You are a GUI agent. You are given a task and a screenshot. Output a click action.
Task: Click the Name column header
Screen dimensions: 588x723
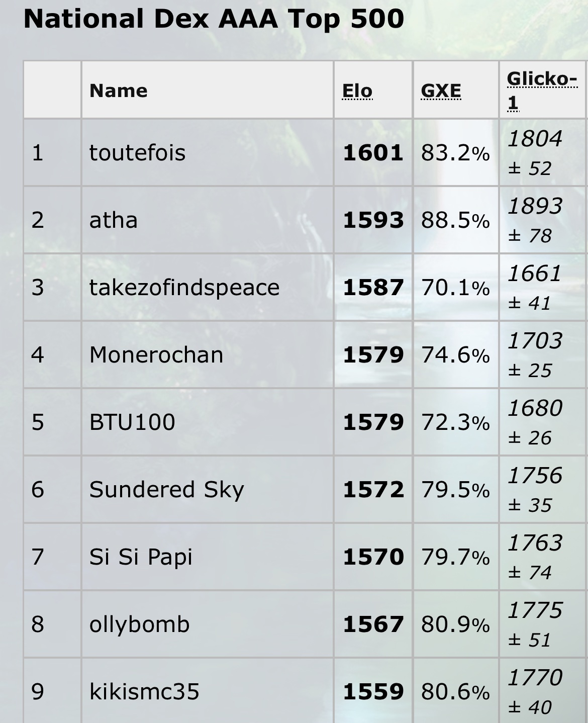pyautogui.click(x=119, y=91)
